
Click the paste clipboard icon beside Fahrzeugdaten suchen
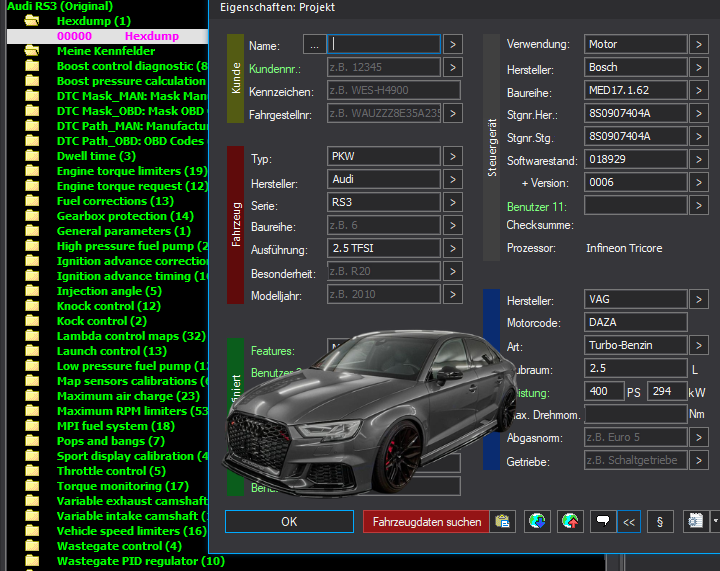click(x=502, y=522)
